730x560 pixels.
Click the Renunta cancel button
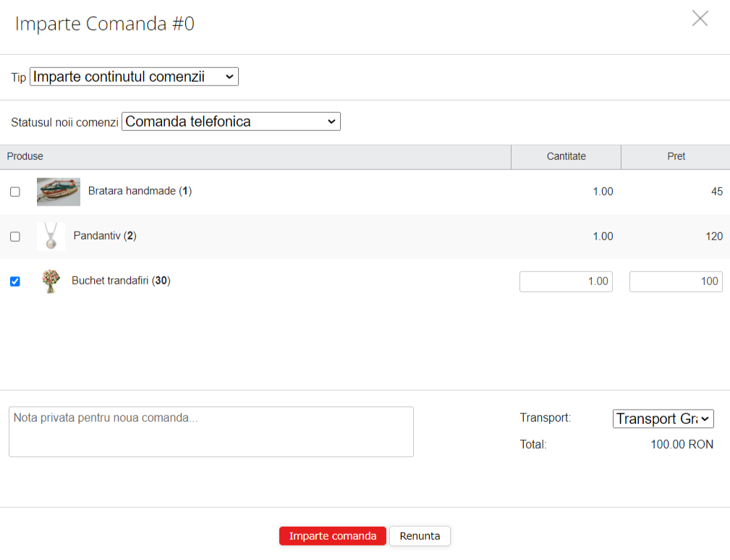pos(420,536)
